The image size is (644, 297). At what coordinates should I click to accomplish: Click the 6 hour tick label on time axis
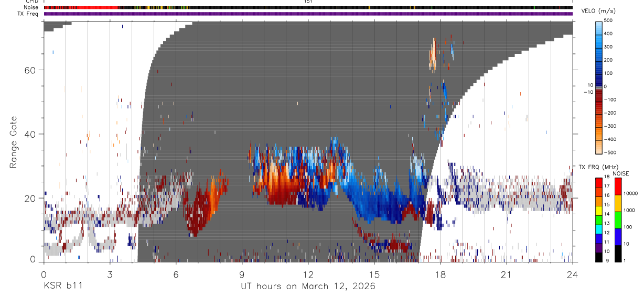pyautogui.click(x=176, y=274)
